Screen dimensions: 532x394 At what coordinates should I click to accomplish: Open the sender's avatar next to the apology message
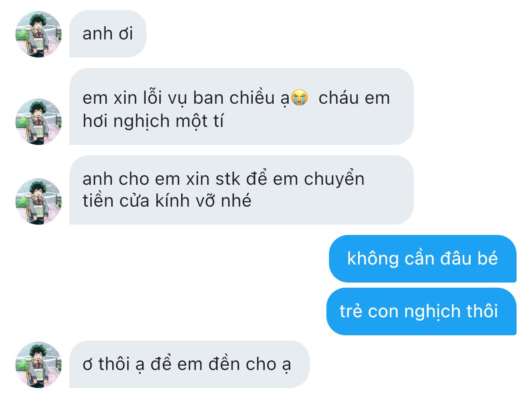[x=39, y=122]
